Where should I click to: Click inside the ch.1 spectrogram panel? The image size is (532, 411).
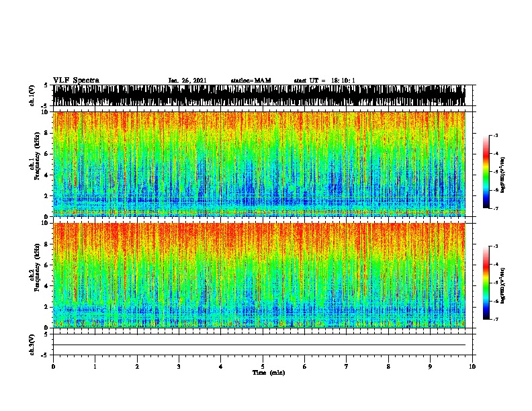pos(259,164)
